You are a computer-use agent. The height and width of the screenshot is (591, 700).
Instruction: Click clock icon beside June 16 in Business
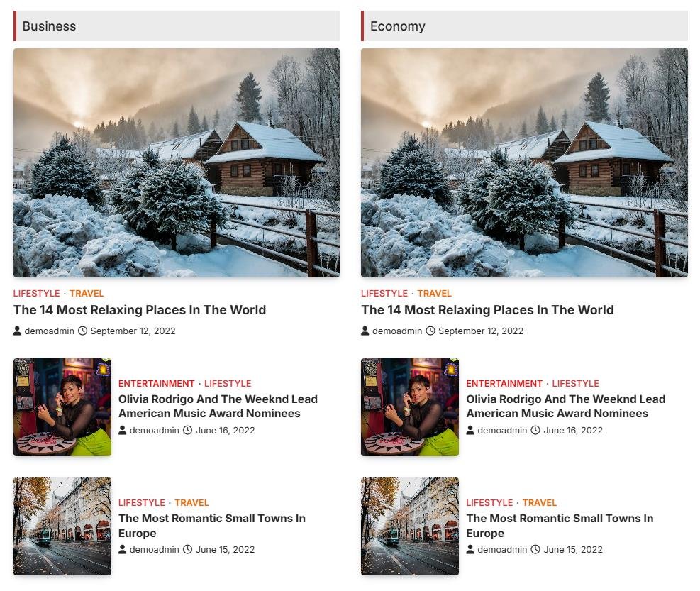188,430
